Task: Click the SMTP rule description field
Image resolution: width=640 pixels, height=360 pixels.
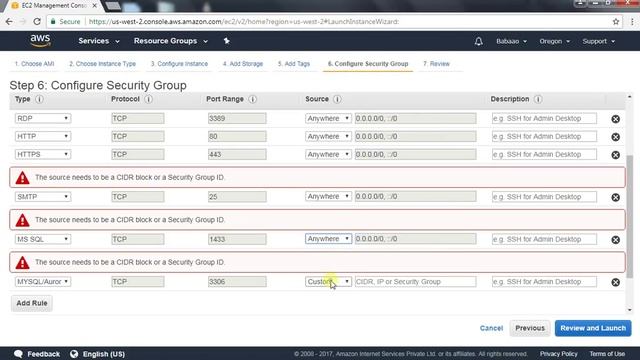Action: (544, 197)
